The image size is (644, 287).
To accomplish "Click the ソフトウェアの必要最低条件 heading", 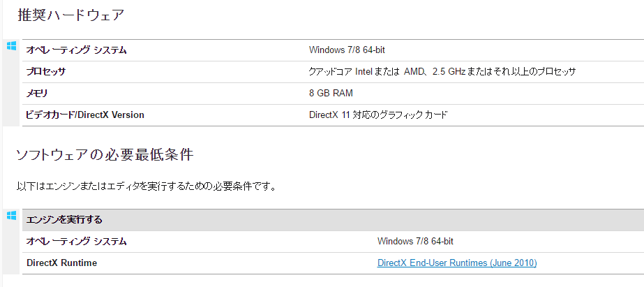I will (105, 154).
